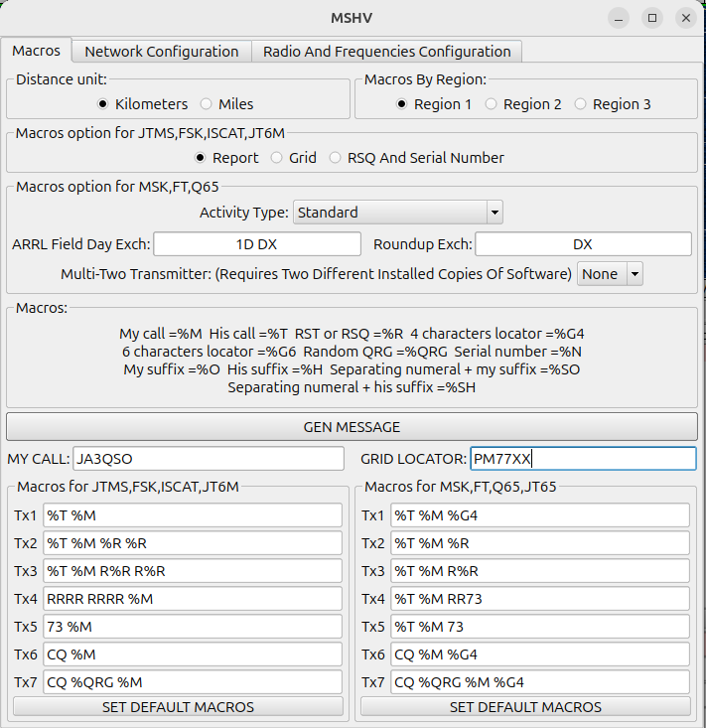Open the Multi-Two Transmitter None dropdown
Image resolution: width=706 pixels, height=728 pixels.
pos(610,274)
